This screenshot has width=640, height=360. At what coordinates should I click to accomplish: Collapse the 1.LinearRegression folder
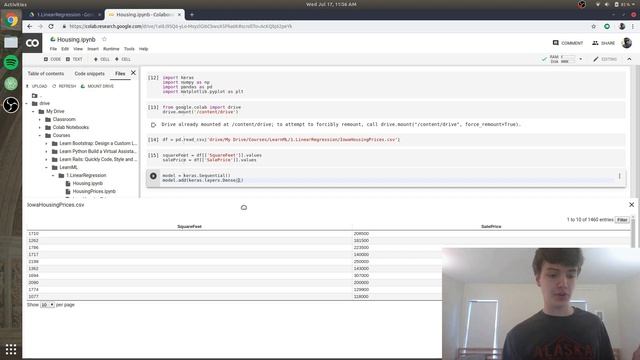point(53,176)
